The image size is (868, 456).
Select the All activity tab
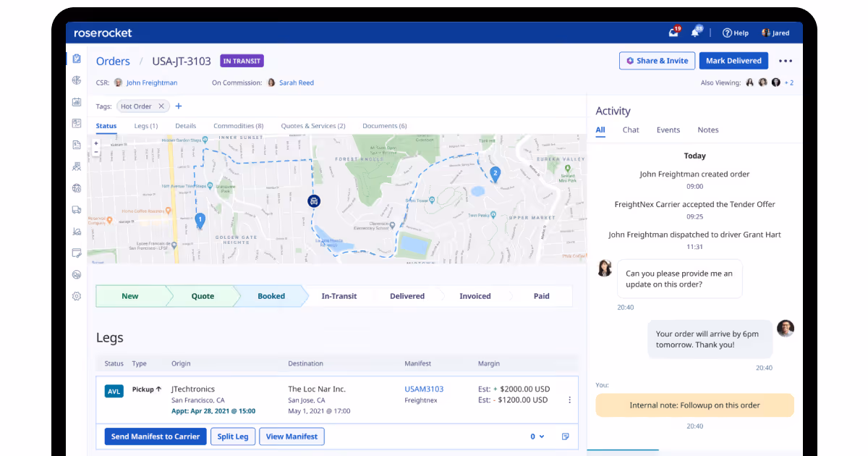pos(600,130)
